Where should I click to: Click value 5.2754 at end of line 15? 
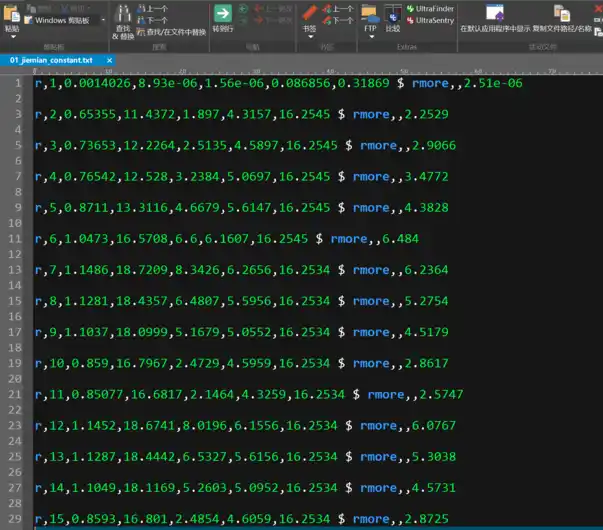426,301
